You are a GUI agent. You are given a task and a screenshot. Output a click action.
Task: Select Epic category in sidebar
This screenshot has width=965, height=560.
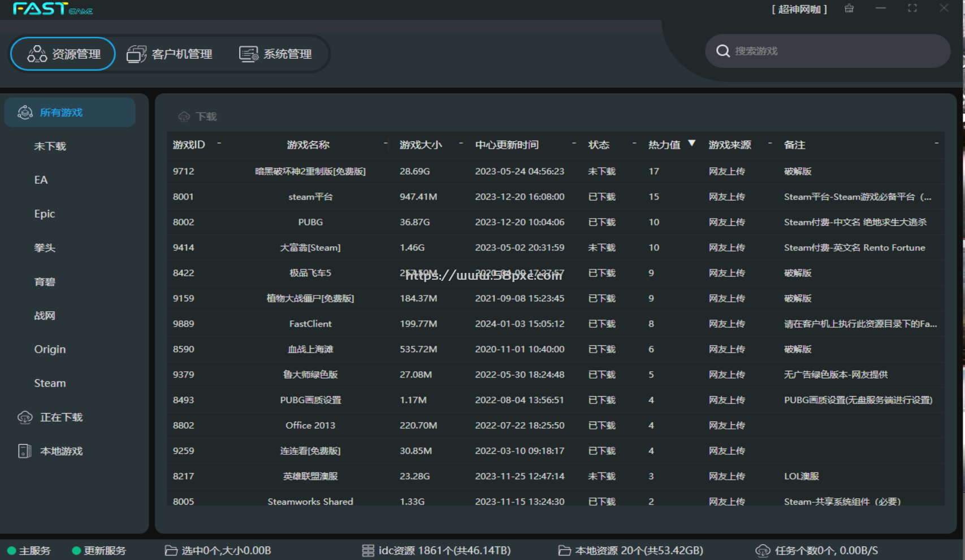45,214
